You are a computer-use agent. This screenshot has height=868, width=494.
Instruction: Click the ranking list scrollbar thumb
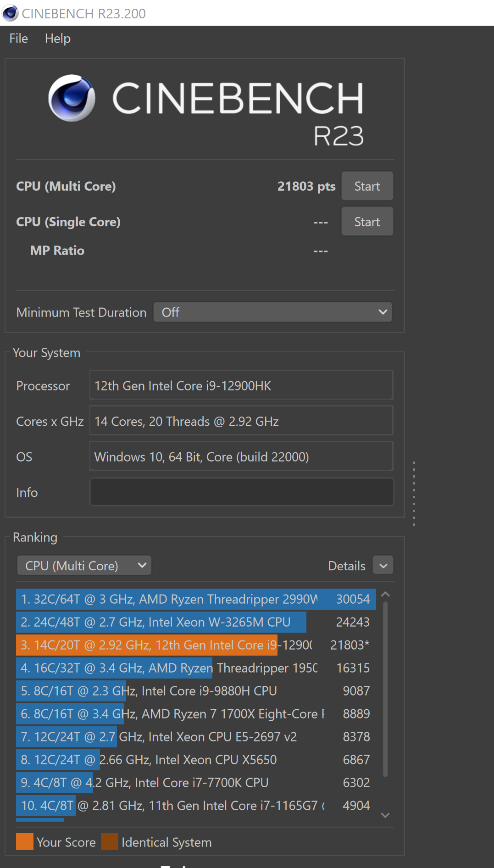point(385,688)
